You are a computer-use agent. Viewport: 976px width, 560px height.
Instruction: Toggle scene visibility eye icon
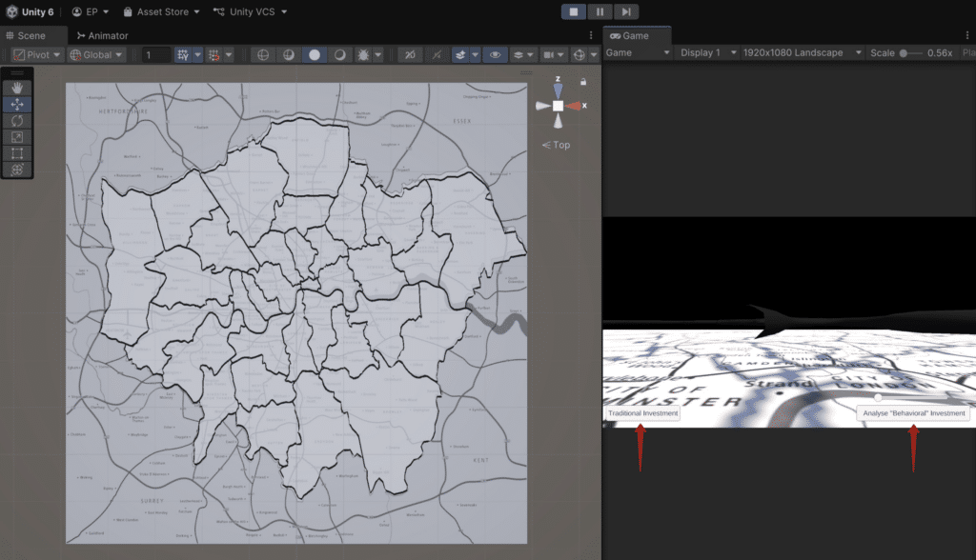point(494,55)
